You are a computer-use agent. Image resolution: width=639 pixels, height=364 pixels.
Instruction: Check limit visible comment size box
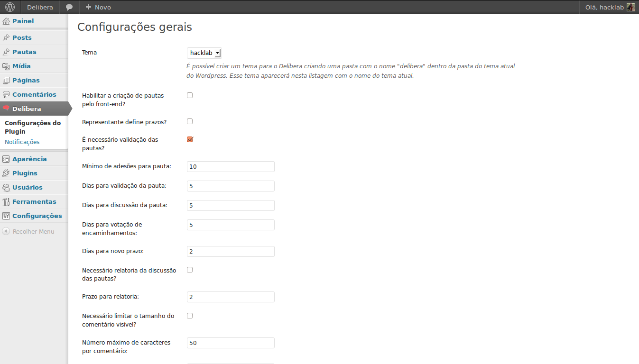tap(190, 315)
